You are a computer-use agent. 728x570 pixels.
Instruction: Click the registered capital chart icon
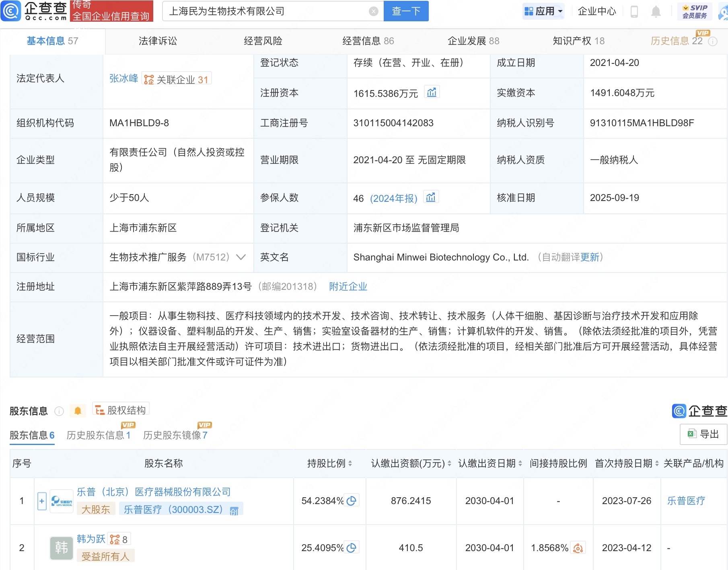click(x=432, y=92)
